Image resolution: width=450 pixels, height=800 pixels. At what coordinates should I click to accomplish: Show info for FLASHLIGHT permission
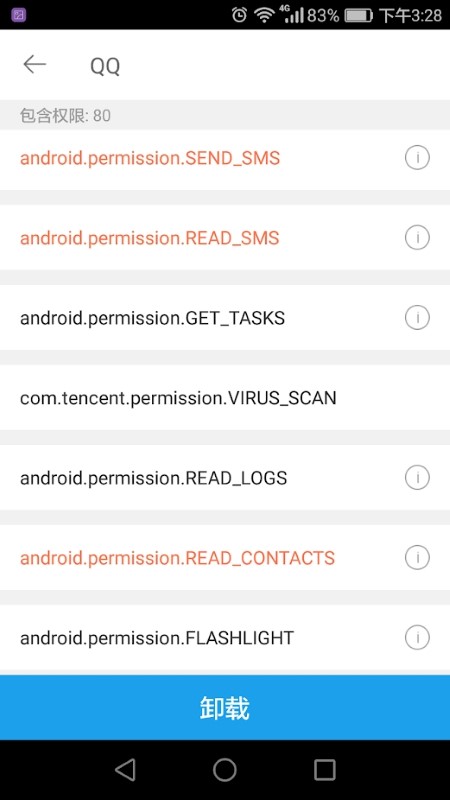click(x=417, y=637)
